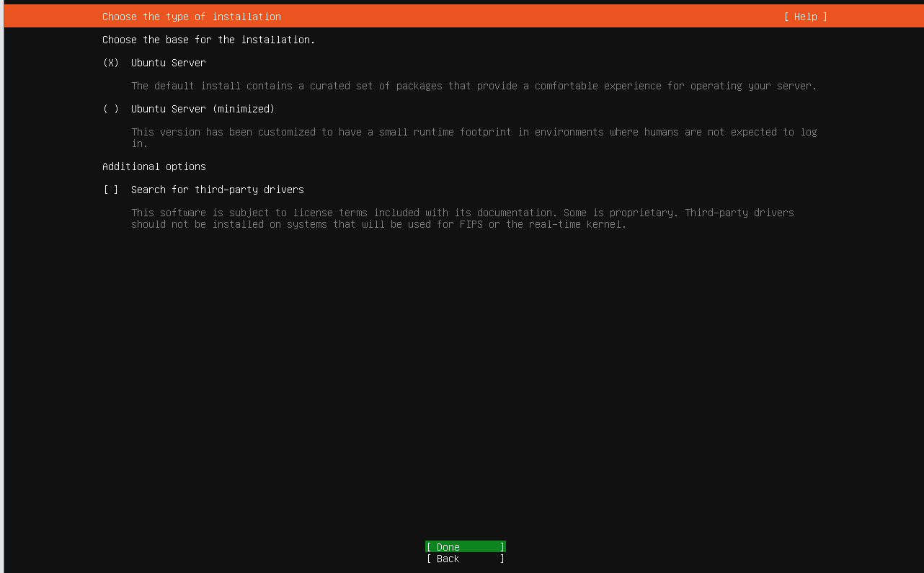Image resolution: width=924 pixels, height=573 pixels.
Task: Click the 'Additional options' heading
Action: (154, 166)
